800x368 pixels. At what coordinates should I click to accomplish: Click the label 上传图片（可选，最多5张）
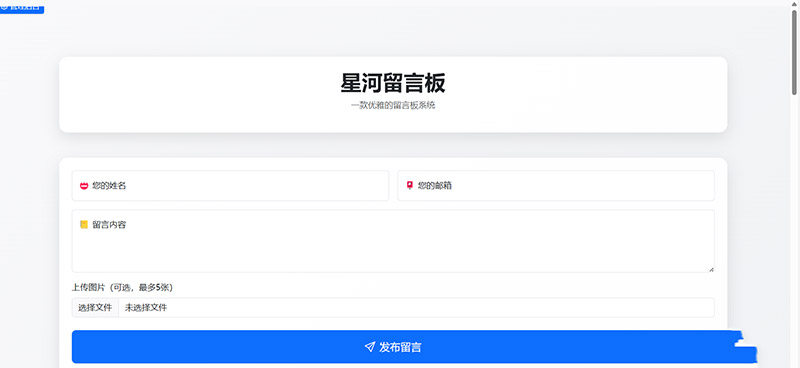coord(122,288)
